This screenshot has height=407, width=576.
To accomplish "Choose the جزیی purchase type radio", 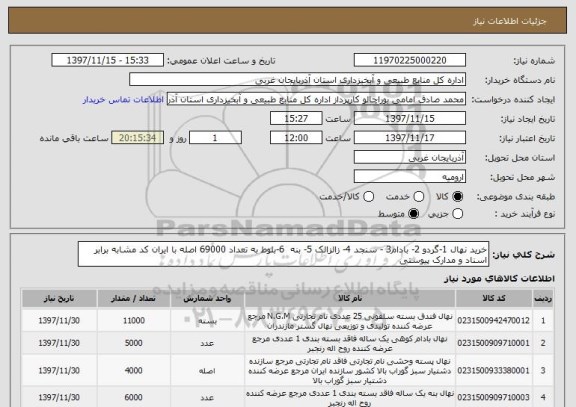I will click(457, 213).
